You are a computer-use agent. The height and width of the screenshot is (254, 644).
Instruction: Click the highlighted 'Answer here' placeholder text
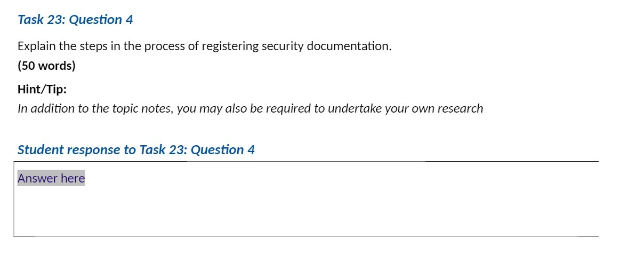[x=51, y=178]
